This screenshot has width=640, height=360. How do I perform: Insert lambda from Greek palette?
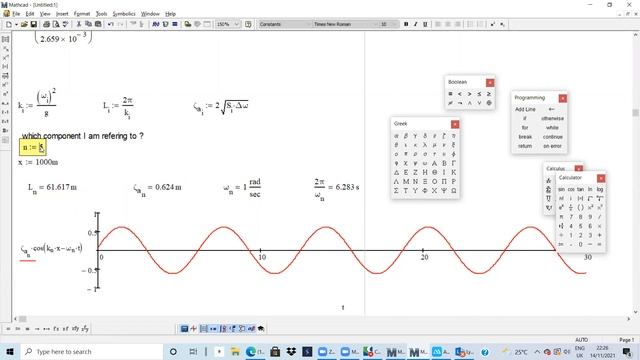point(425,145)
